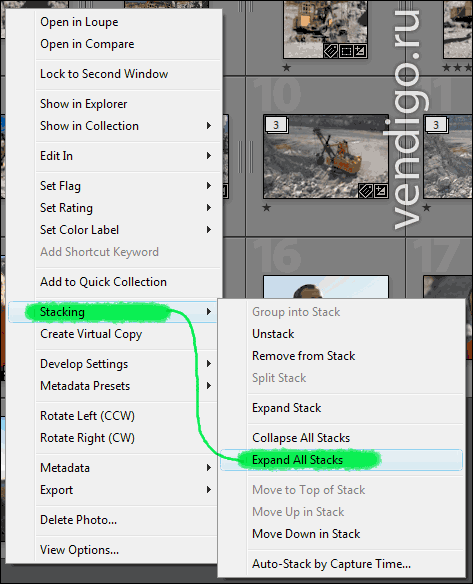Click the keyword tag badge on top thumbnail
Screen dimensions: 473x584
coord(331,51)
